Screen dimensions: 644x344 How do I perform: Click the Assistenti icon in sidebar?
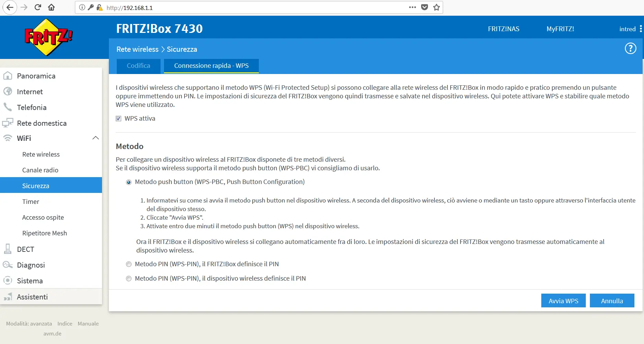click(x=8, y=297)
